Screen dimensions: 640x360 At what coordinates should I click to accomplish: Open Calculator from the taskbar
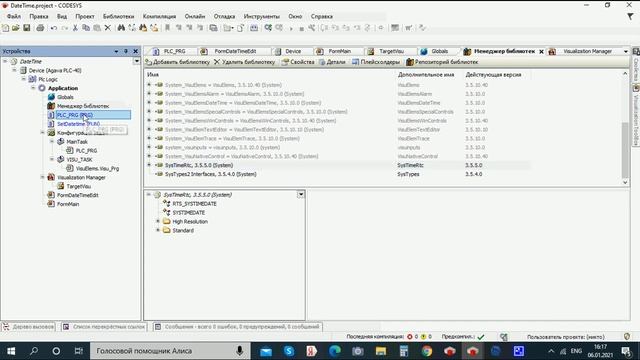[x=404, y=351]
